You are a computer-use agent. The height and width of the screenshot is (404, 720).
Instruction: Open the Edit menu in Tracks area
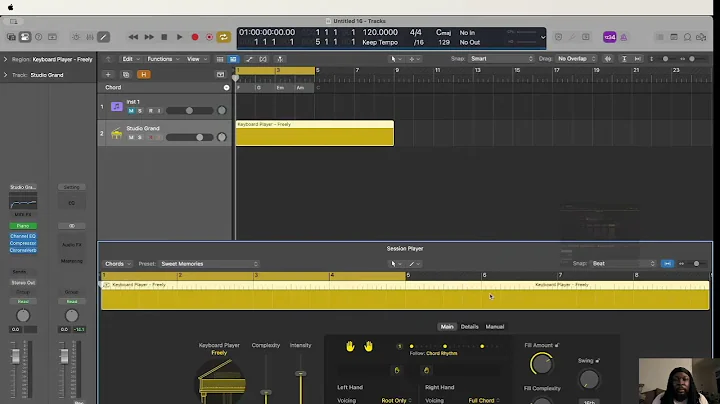tap(131, 59)
